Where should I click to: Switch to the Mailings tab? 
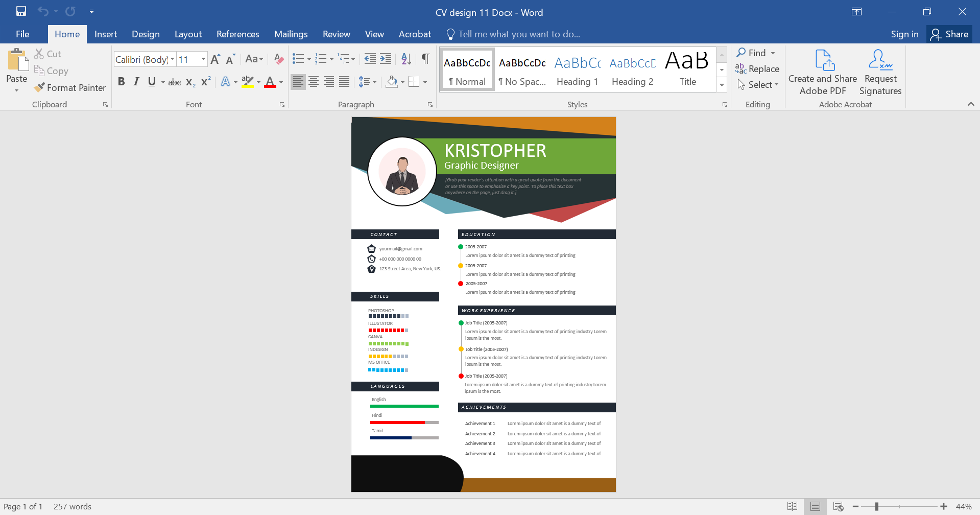click(x=291, y=34)
